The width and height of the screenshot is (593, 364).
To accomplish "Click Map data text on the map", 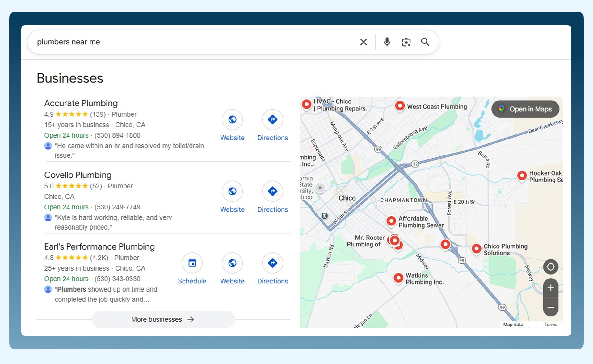I will coord(513,324).
